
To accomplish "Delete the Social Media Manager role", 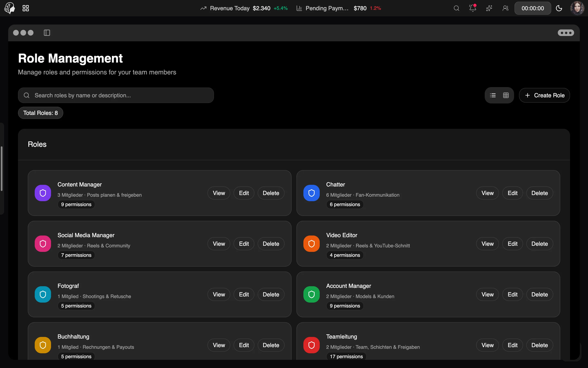I will [271, 244].
